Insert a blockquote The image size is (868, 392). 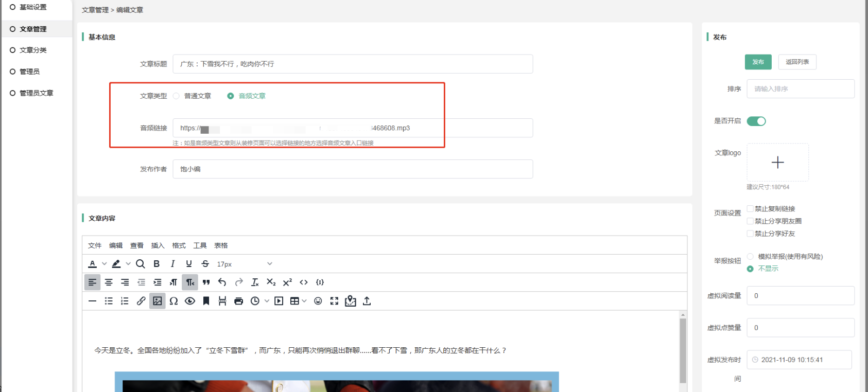coord(206,282)
